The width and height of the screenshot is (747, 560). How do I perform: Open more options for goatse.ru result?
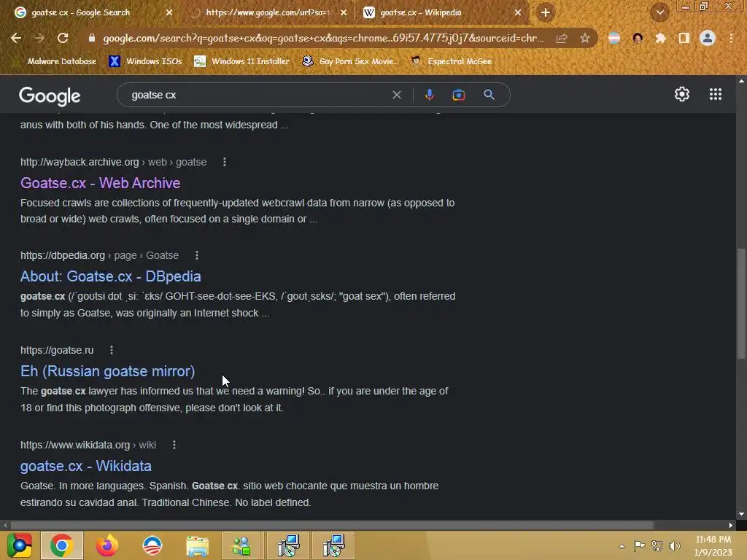coord(112,350)
